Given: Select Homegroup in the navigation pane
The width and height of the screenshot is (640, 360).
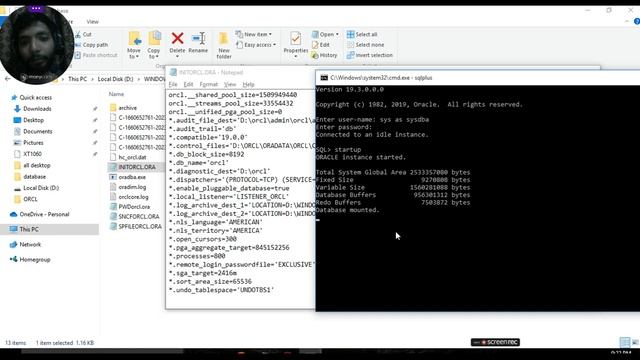Looking at the screenshot, I should 30,259.
